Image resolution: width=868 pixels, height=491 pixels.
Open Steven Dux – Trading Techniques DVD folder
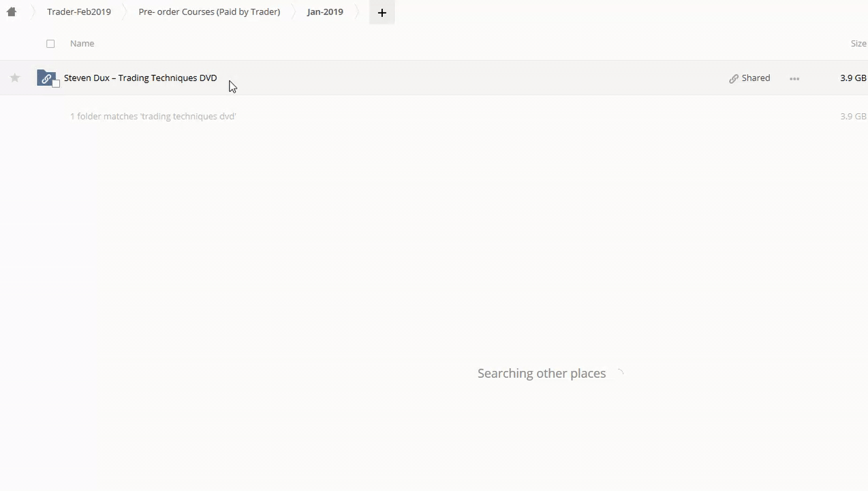point(140,78)
